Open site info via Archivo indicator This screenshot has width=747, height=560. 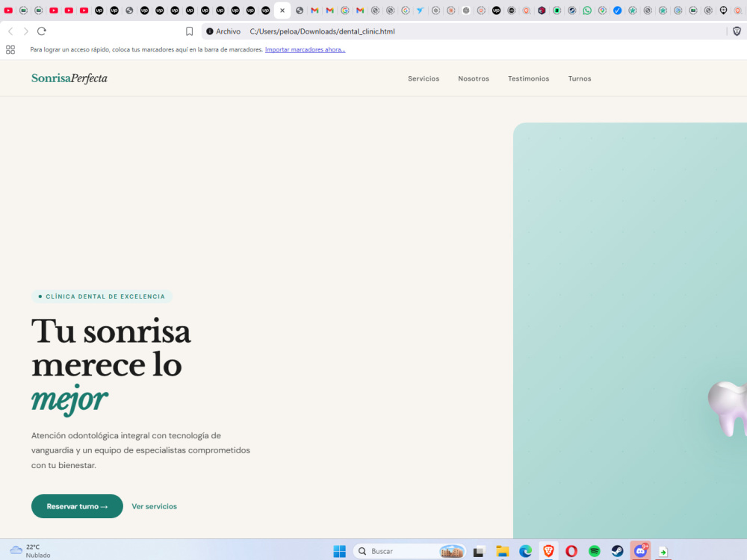tap(223, 31)
